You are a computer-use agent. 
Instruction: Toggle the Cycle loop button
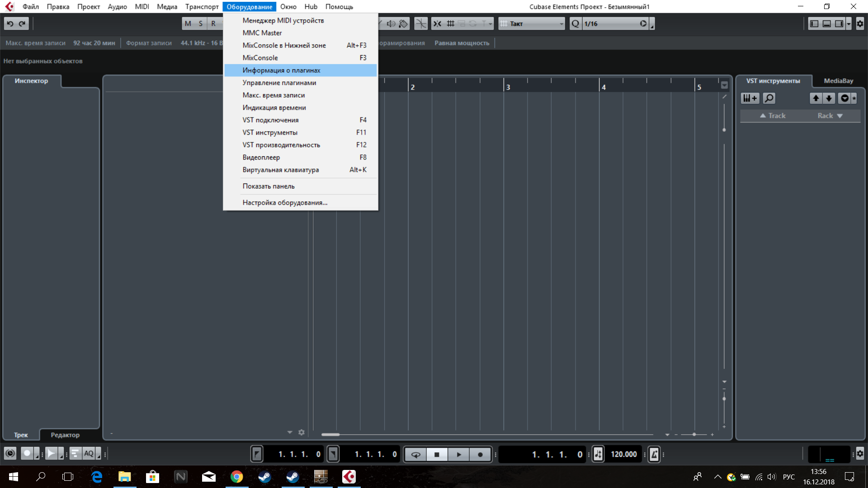point(415,455)
